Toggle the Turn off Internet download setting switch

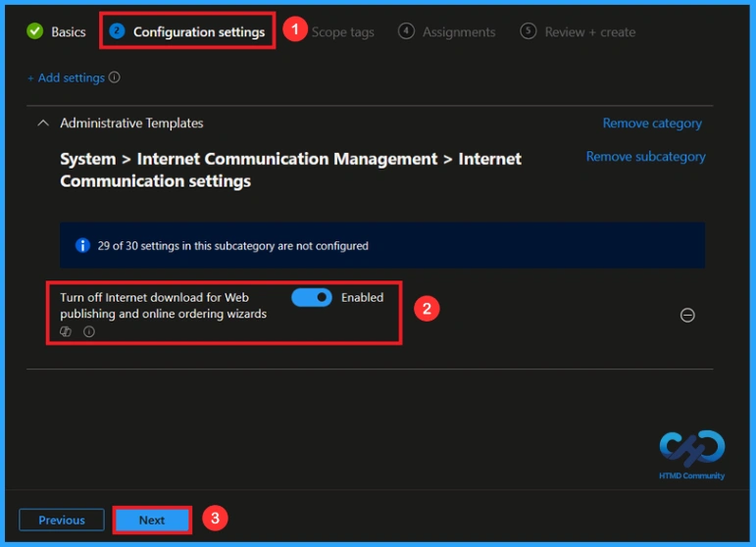[x=312, y=297]
